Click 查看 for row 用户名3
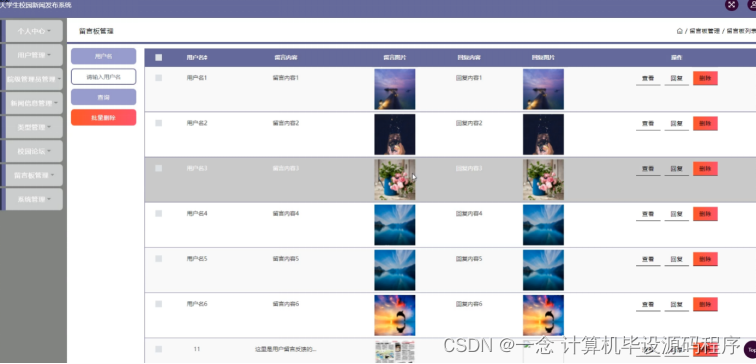 (x=648, y=169)
